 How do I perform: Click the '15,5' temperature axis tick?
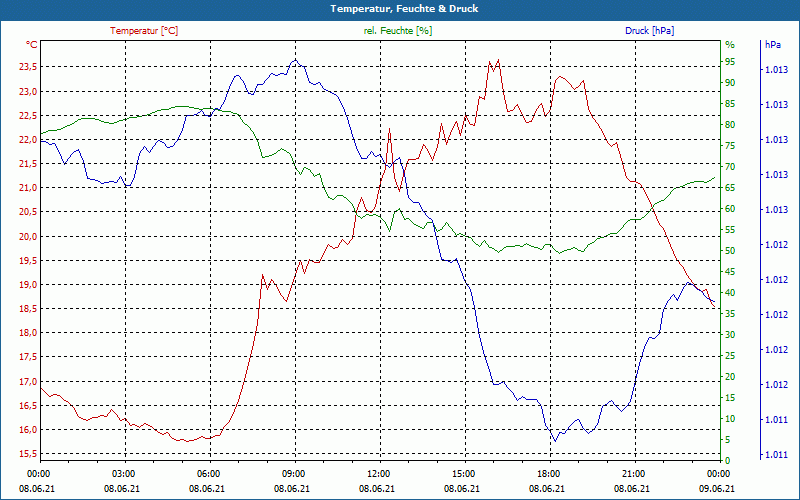coord(28,454)
